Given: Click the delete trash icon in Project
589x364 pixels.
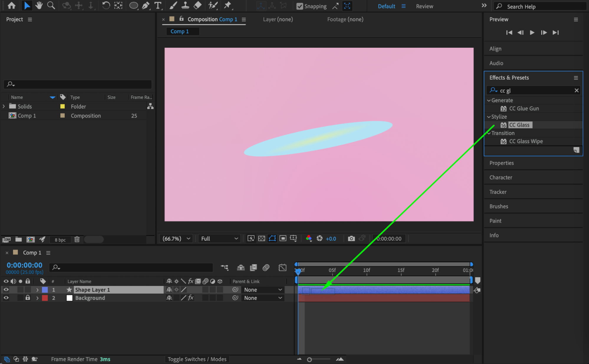Looking at the screenshot, I should [x=77, y=240].
